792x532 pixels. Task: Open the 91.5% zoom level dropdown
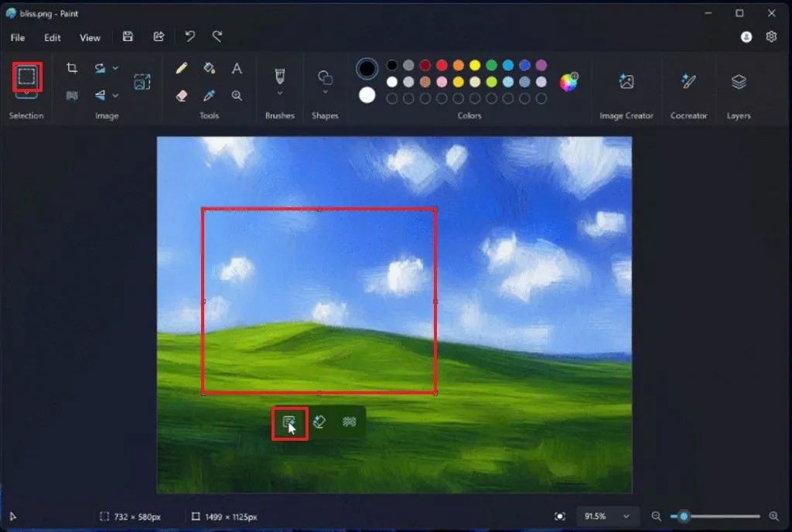(x=607, y=516)
